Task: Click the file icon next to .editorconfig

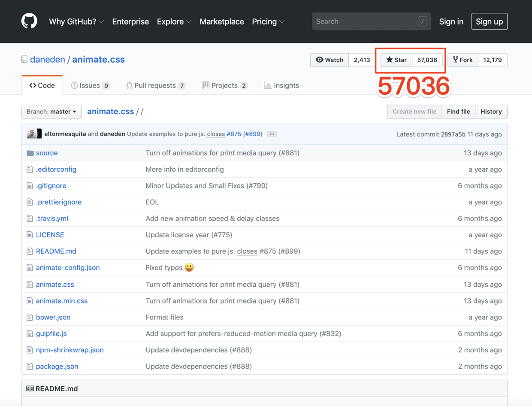Action: [30, 170]
